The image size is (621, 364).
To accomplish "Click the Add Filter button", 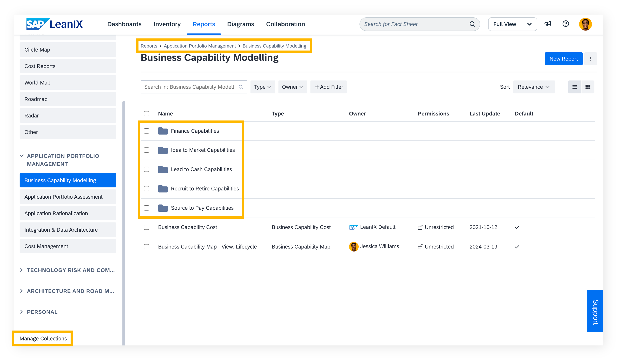I will pyautogui.click(x=328, y=87).
